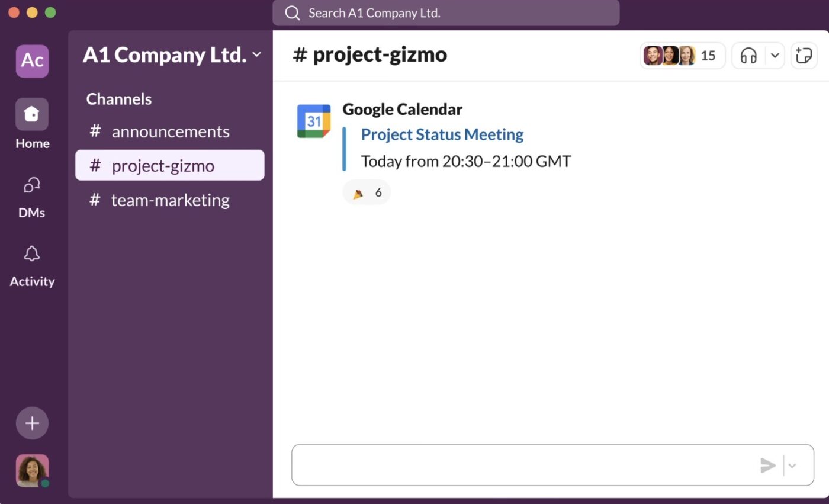This screenshot has height=504, width=829.
Task: Open the canvas icon in channel header
Action: (x=804, y=55)
